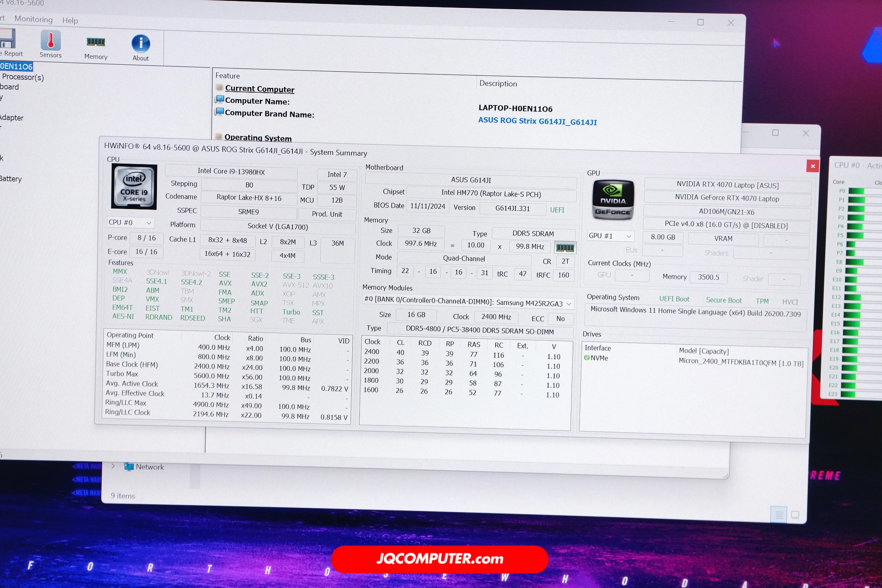Click the Save Report toolbar icon

pos(6,42)
